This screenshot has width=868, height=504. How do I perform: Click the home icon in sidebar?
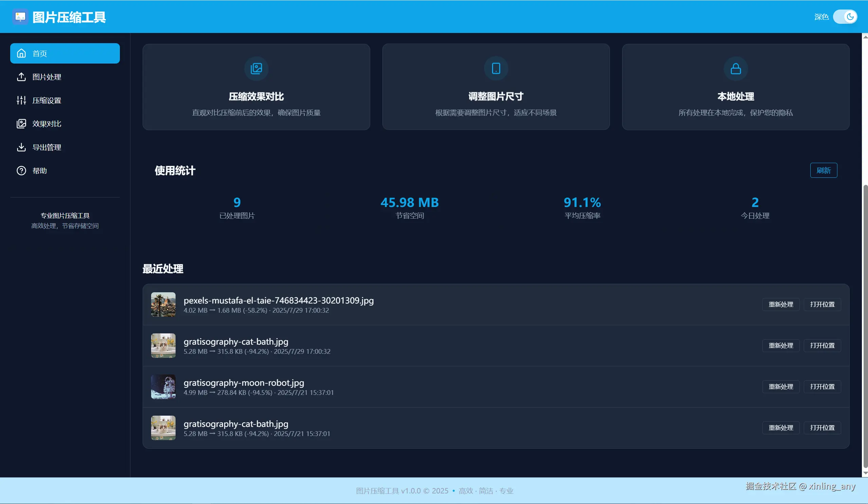click(21, 53)
